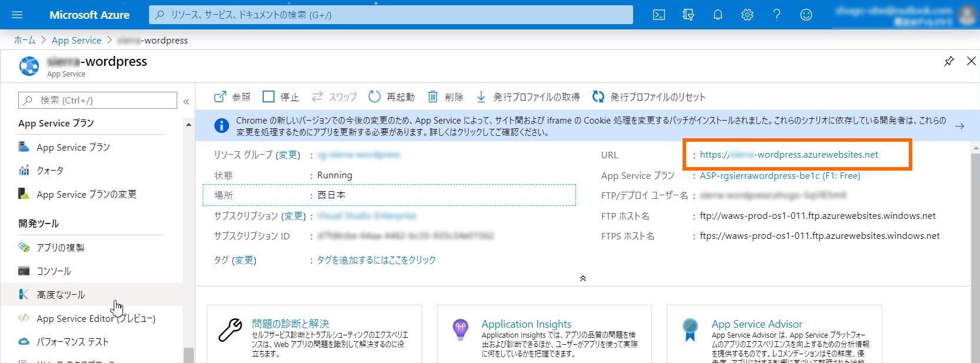Click the scroll-up arrow of main pane
This screenshot has height=363, width=980.
tap(975, 148)
